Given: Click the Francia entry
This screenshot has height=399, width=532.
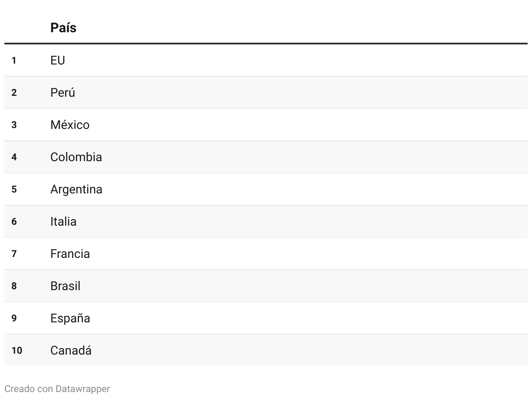Looking at the screenshot, I should click(x=70, y=254).
